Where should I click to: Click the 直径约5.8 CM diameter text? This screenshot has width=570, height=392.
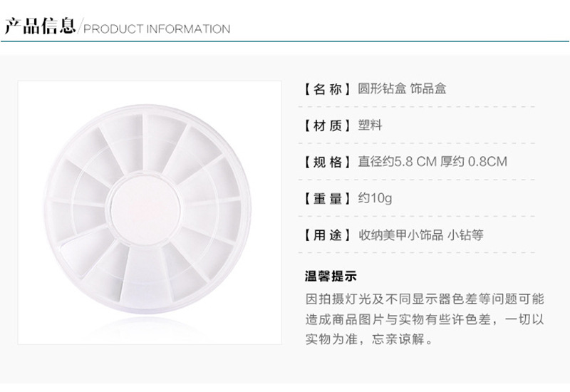tap(397, 162)
